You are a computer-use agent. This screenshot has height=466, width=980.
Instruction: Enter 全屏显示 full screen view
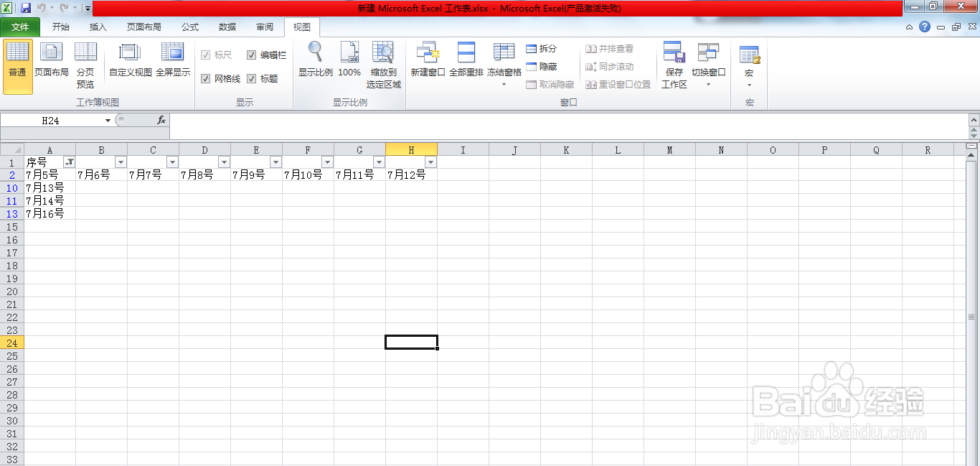[173, 60]
